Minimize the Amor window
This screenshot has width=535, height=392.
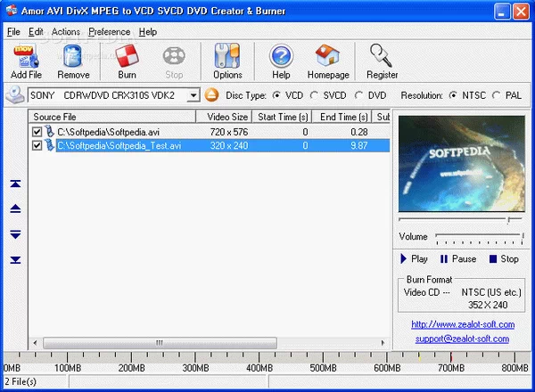pyautogui.click(x=502, y=12)
